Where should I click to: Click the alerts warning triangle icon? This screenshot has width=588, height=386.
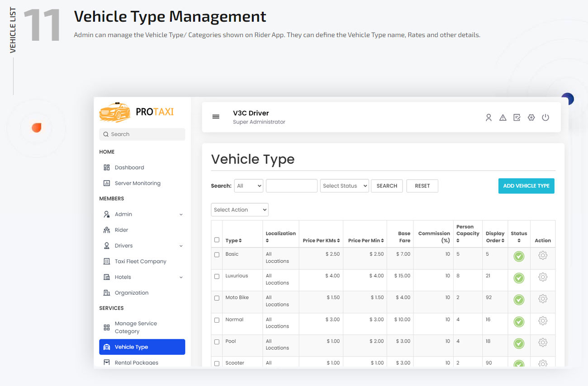click(503, 117)
